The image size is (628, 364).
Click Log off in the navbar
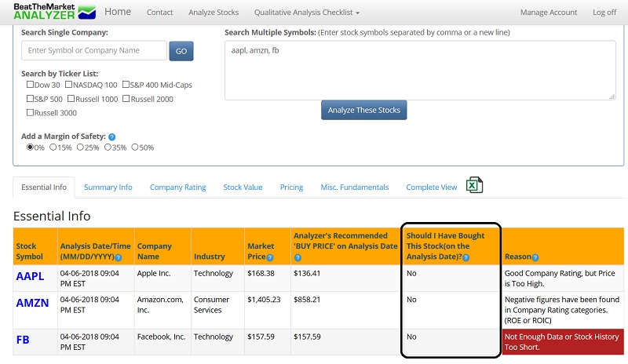604,13
